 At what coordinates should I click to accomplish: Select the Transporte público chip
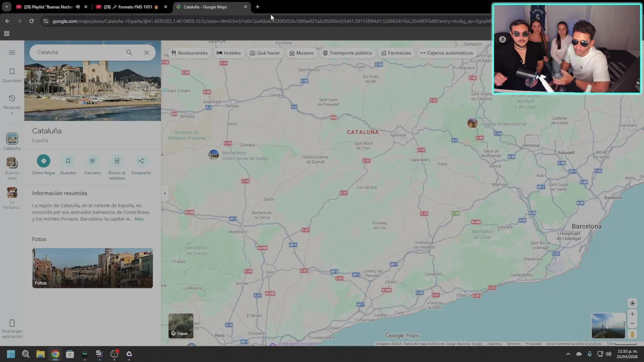click(x=347, y=53)
